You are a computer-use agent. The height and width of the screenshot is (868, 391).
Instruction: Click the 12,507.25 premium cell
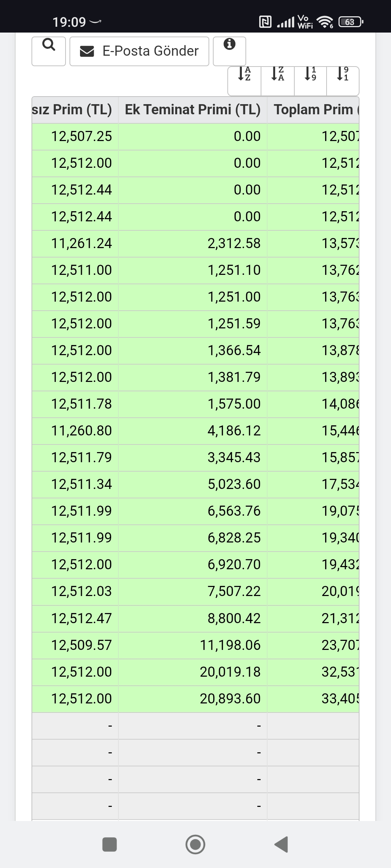(75, 137)
